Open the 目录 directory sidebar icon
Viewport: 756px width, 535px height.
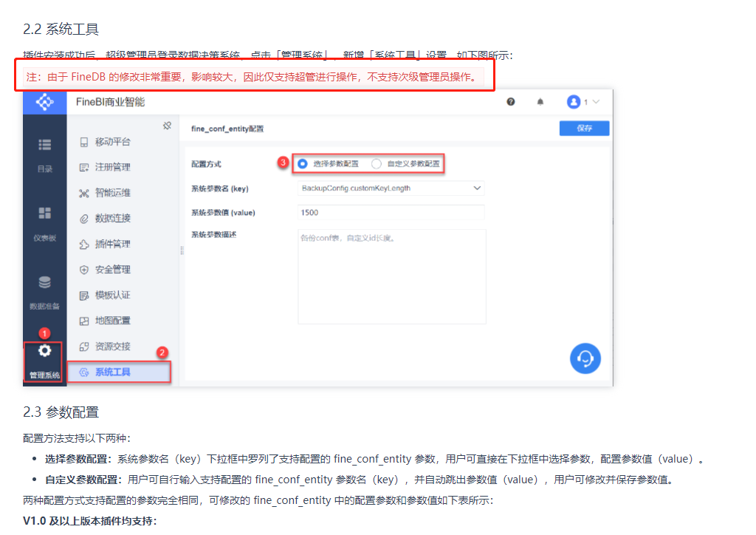(x=45, y=145)
